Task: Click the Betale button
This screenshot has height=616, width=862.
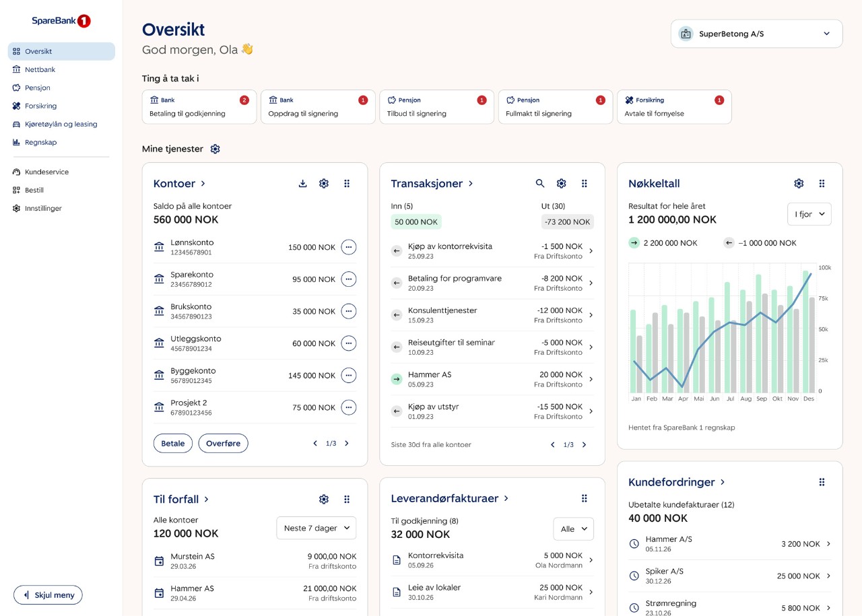Action: pyautogui.click(x=173, y=444)
